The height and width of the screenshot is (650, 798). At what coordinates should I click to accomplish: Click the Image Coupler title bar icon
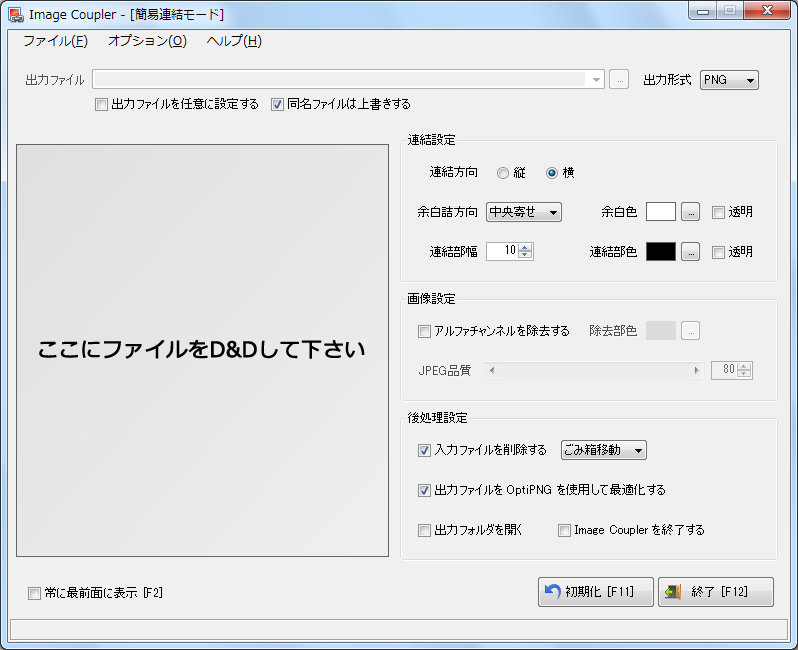point(16,14)
